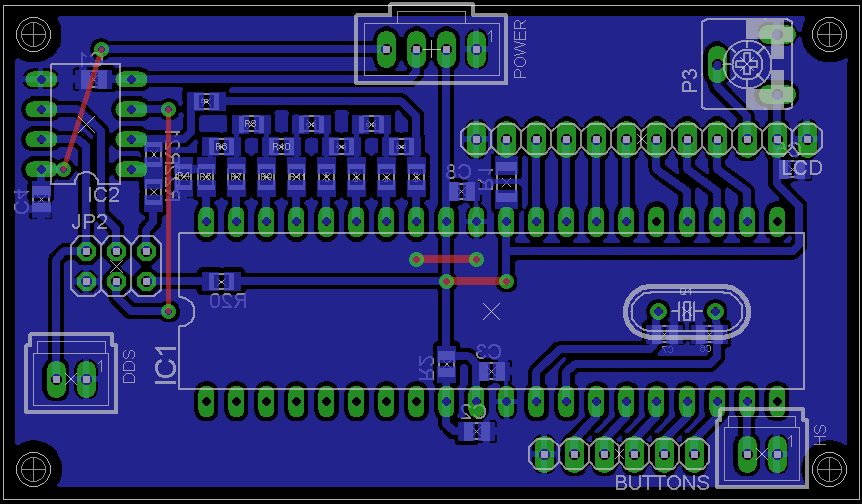Screen dimensions: 862x504
Task: Click the LCD header label
Action: pyautogui.click(x=802, y=168)
